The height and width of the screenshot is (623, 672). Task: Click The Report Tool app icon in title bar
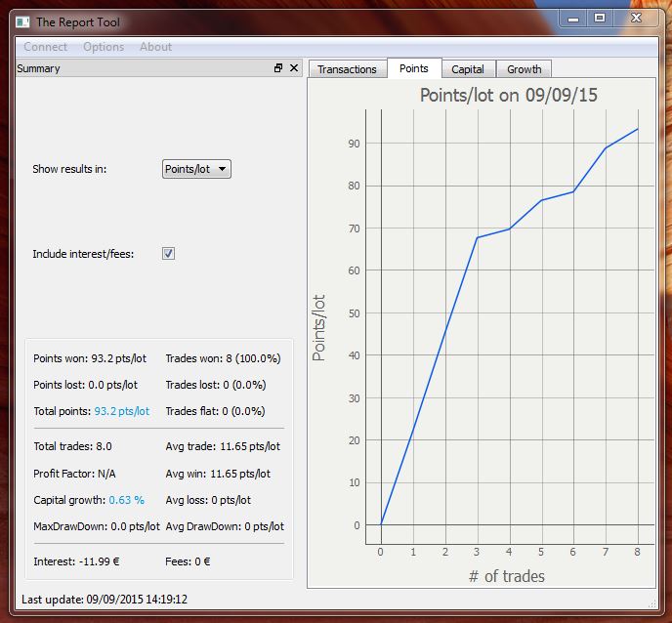point(22,21)
